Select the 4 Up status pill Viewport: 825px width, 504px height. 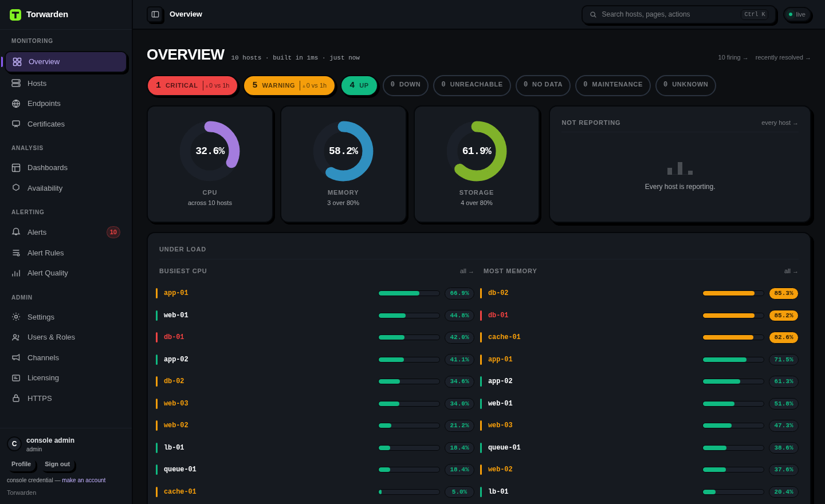[359, 85]
